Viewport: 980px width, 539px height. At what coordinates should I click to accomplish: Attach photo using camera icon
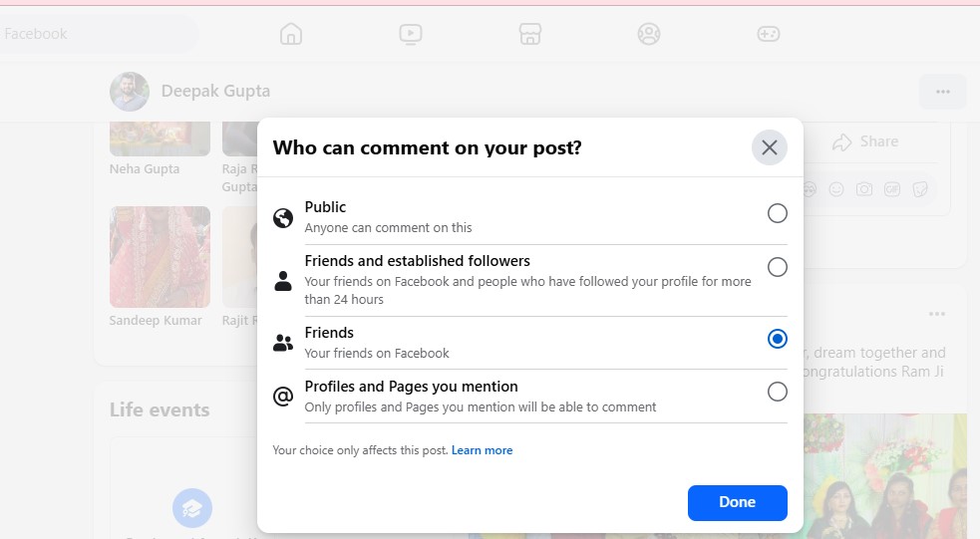pos(864,189)
